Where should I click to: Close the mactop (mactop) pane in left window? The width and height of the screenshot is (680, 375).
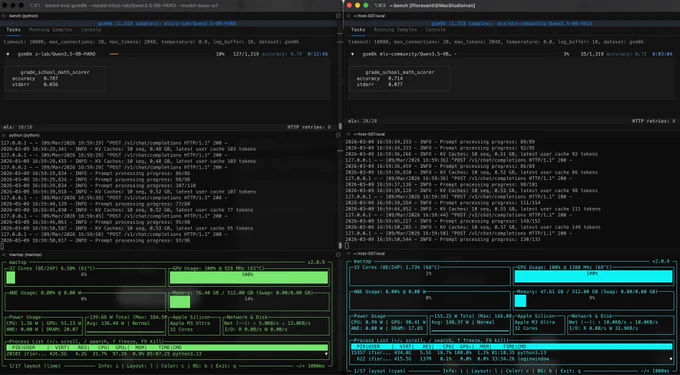pyautogui.click(x=3, y=254)
